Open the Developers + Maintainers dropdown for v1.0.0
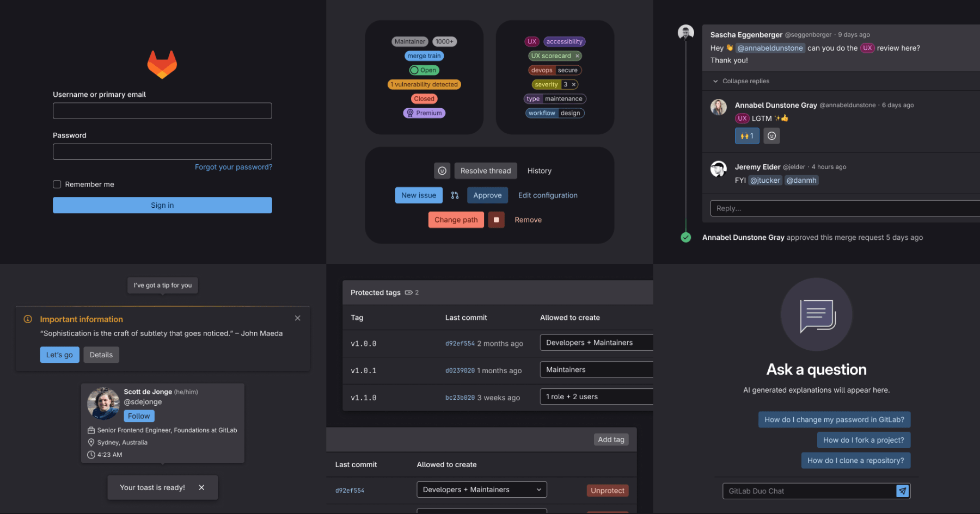The height and width of the screenshot is (514, 980). pos(596,342)
